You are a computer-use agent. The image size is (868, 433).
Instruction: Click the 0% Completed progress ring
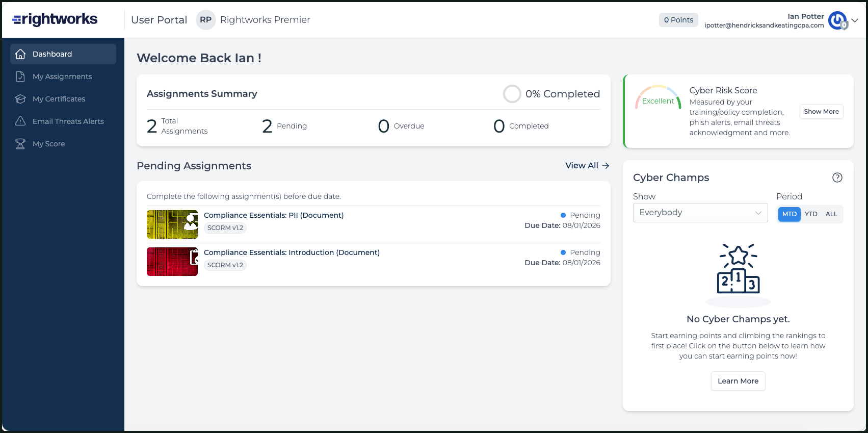[x=512, y=94]
